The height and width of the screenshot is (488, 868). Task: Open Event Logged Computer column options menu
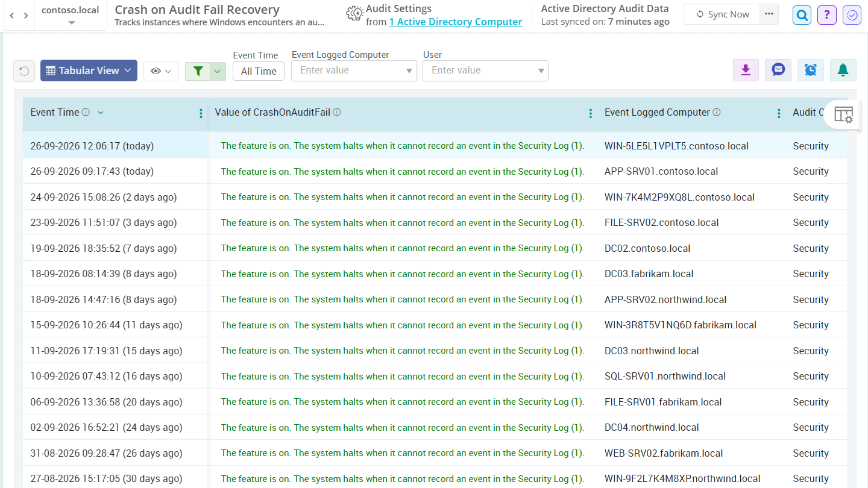779,113
